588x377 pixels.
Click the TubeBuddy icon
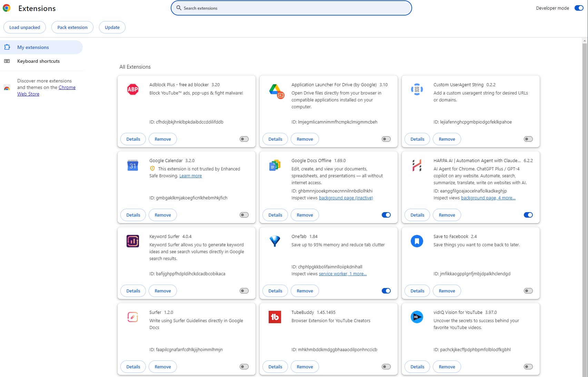click(275, 317)
